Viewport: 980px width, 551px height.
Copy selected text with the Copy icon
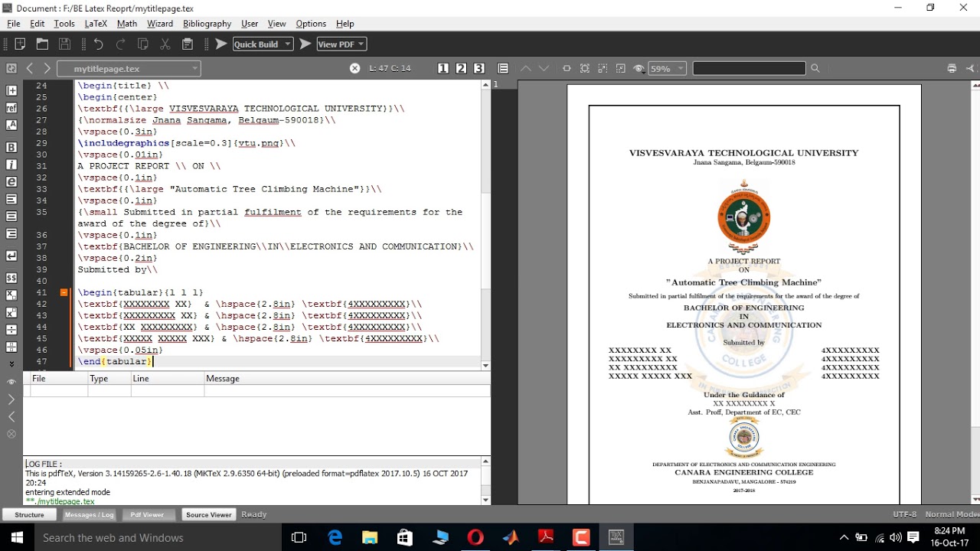point(142,44)
